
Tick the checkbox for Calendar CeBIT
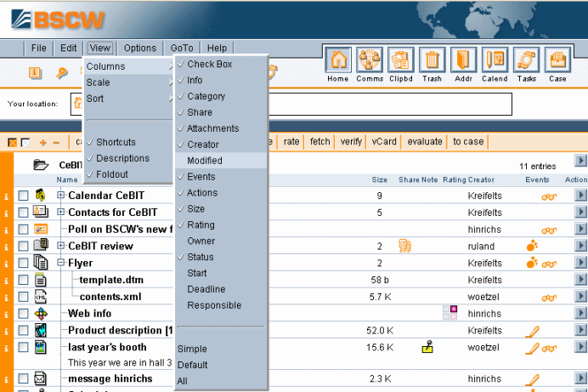[23, 196]
